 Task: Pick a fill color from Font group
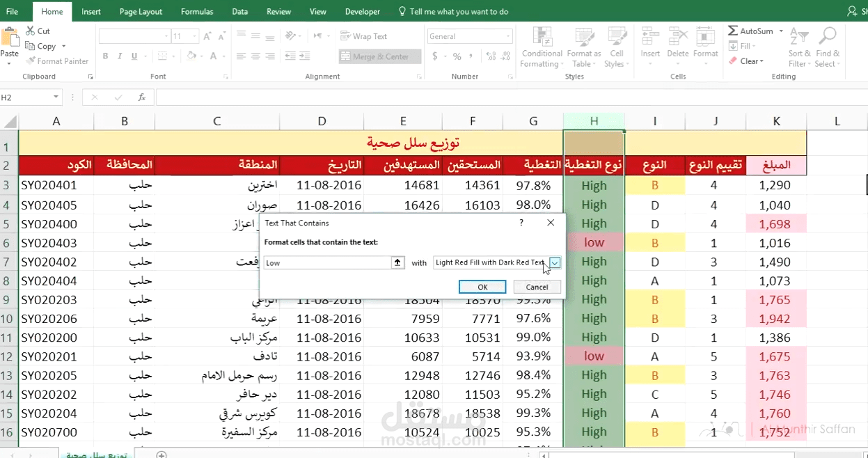pos(192,55)
